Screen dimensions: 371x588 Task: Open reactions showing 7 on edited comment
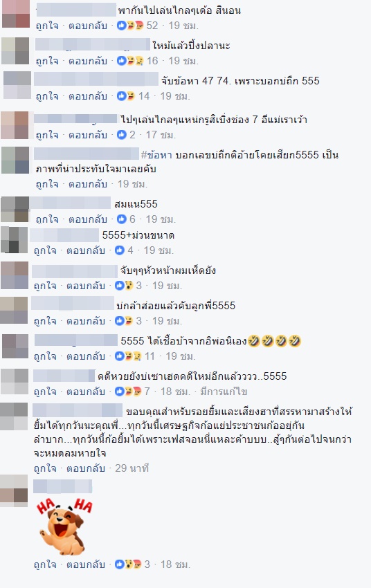tap(132, 392)
